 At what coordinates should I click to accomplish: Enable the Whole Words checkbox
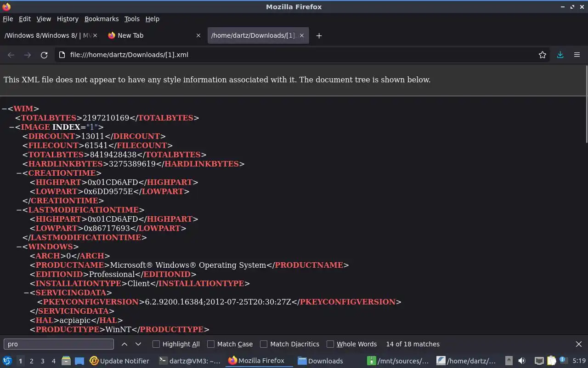pyautogui.click(x=330, y=344)
